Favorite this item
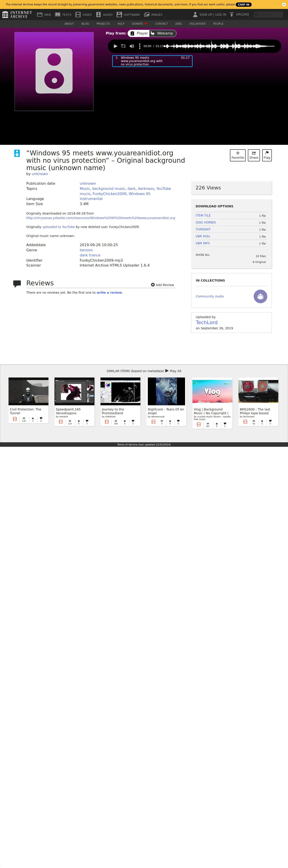This screenshot has height=868, width=288. pos(238,155)
